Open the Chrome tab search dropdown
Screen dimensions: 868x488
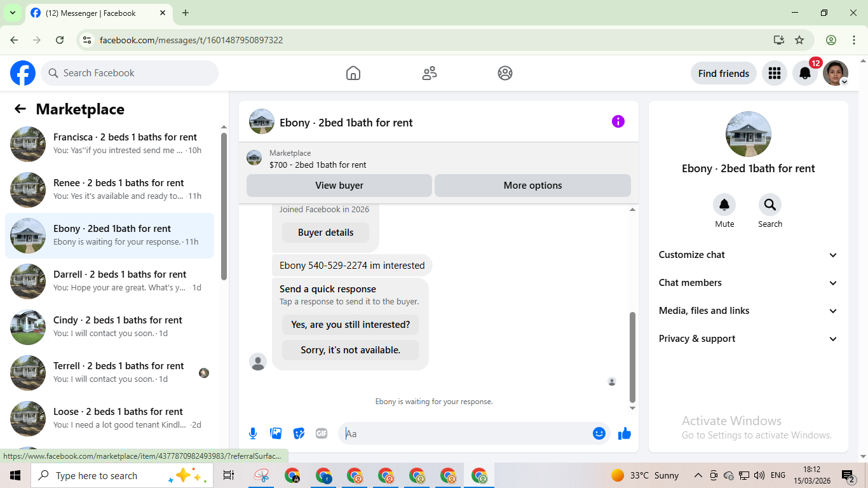click(12, 13)
